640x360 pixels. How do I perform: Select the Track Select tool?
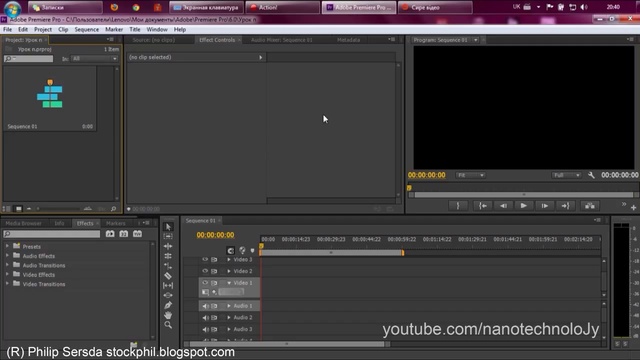[168, 237]
